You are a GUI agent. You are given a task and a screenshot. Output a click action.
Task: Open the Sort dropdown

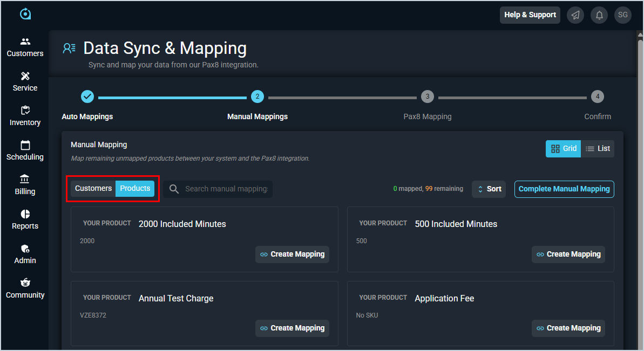point(489,189)
